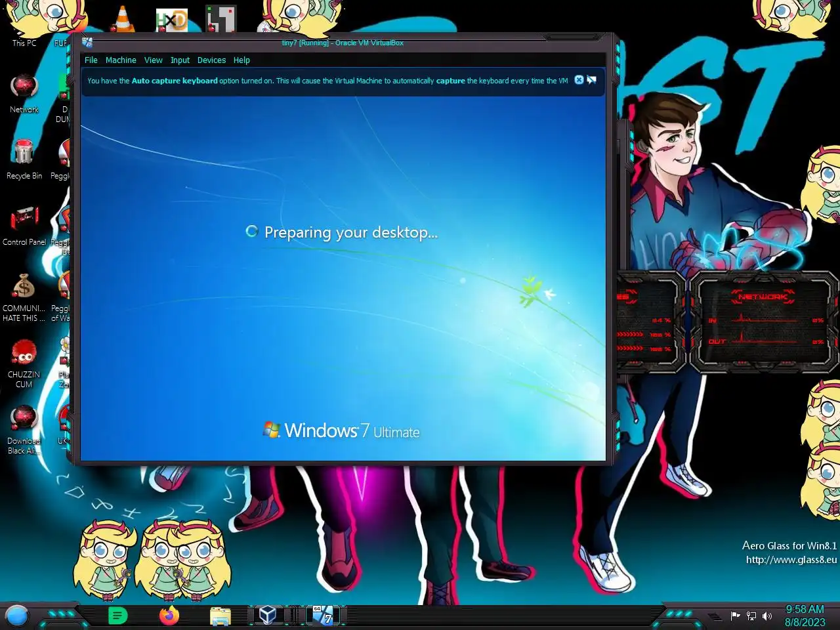Click the NETWORK desktop gadget
This screenshot has height=630, width=840.
point(764,322)
